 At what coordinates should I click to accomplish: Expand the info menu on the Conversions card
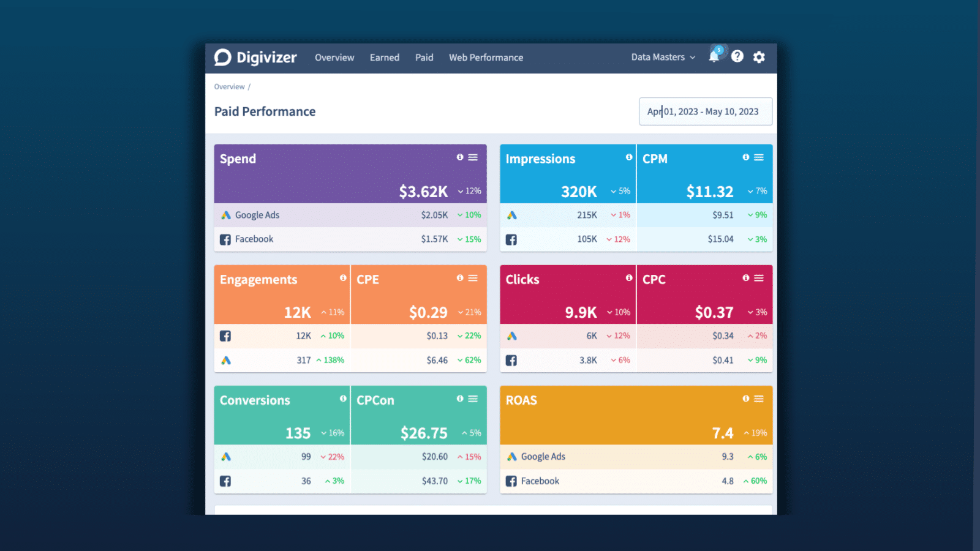(x=343, y=399)
